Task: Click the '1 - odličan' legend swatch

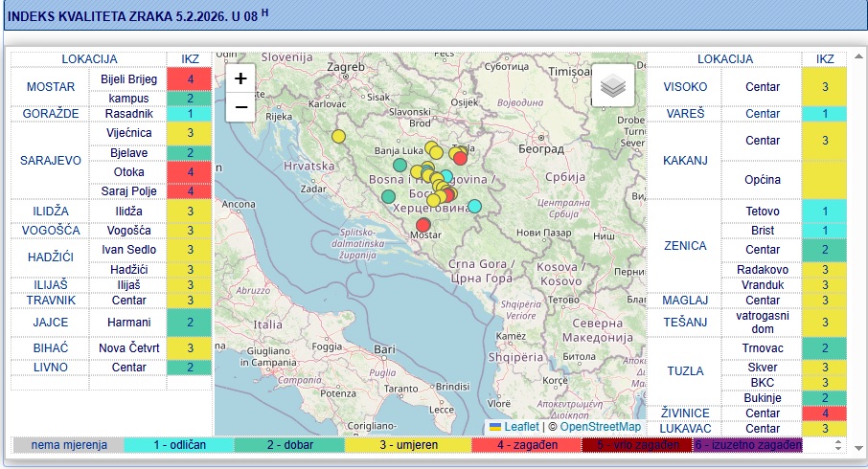Action: (x=179, y=445)
